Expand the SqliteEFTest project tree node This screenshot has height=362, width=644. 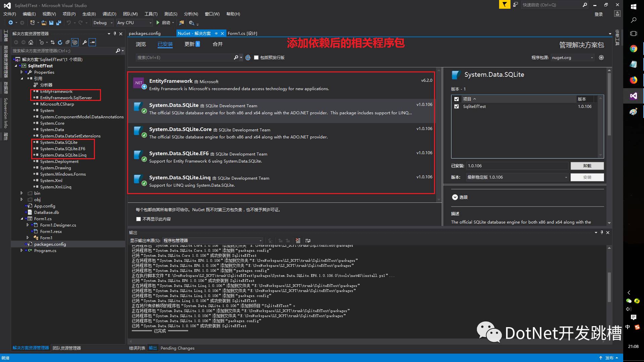pyautogui.click(x=16, y=65)
